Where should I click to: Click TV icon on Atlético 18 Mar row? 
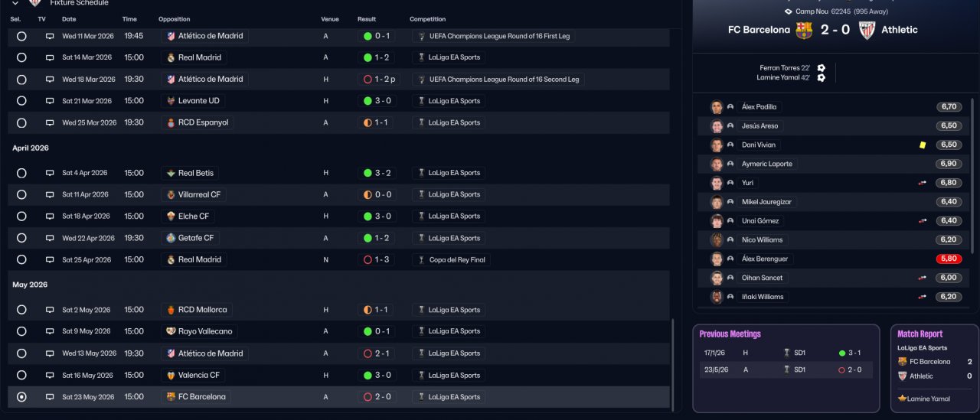tap(50, 80)
